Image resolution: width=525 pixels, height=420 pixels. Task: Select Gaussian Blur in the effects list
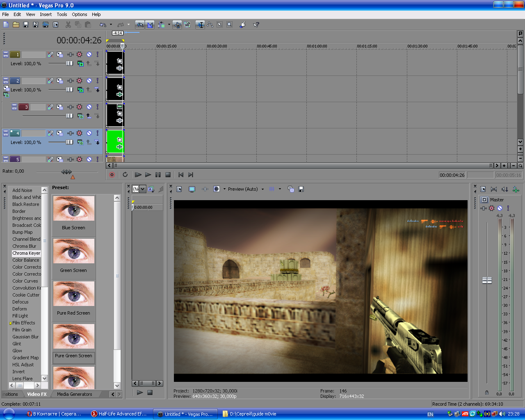point(25,337)
